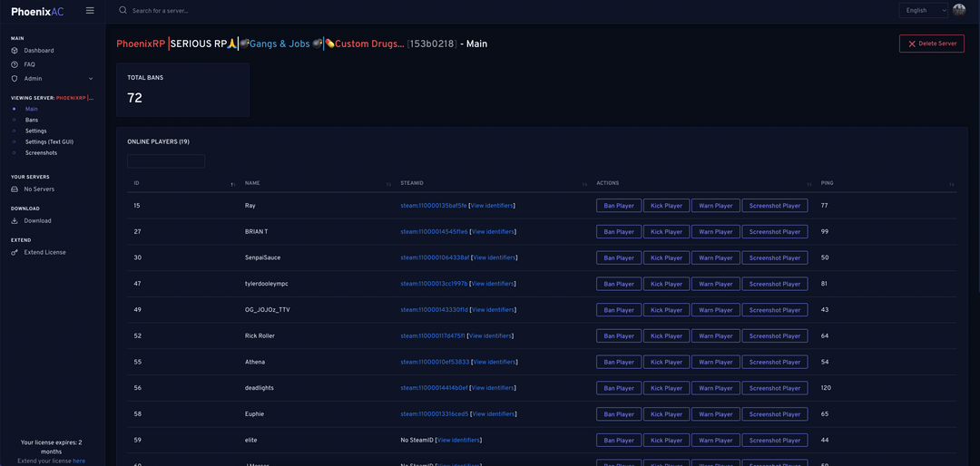980x466 pixels.
Task: Click the search magnifier icon in top bar
Action: click(x=123, y=10)
